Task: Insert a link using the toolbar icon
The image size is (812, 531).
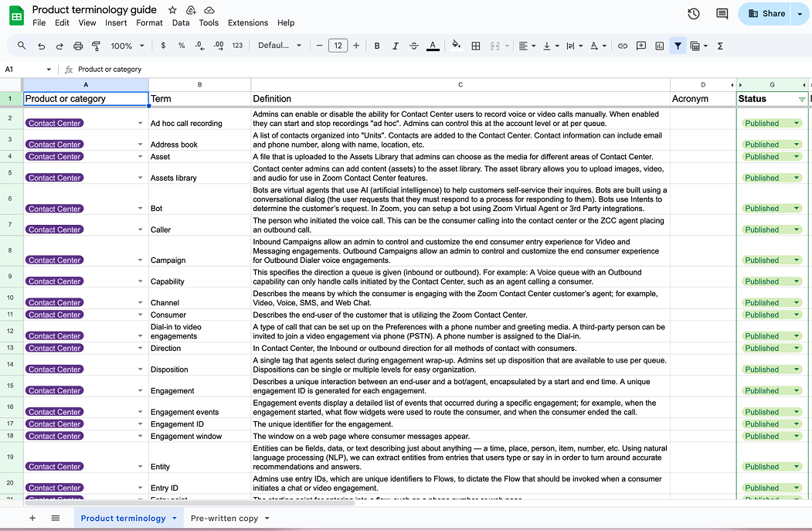Action: click(623, 46)
